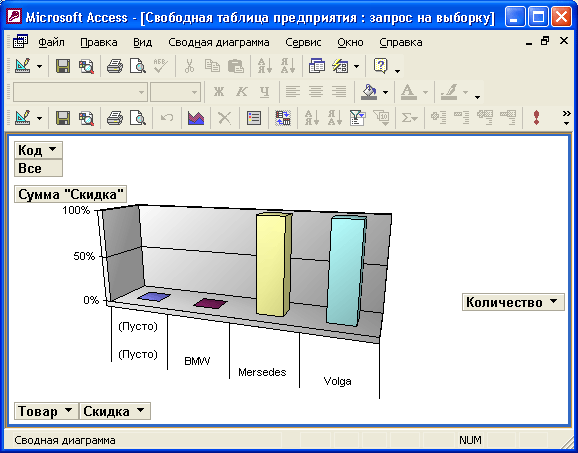The width and height of the screenshot is (578, 453).
Task: Open the Сводная диаграмма menu
Action: (x=219, y=42)
